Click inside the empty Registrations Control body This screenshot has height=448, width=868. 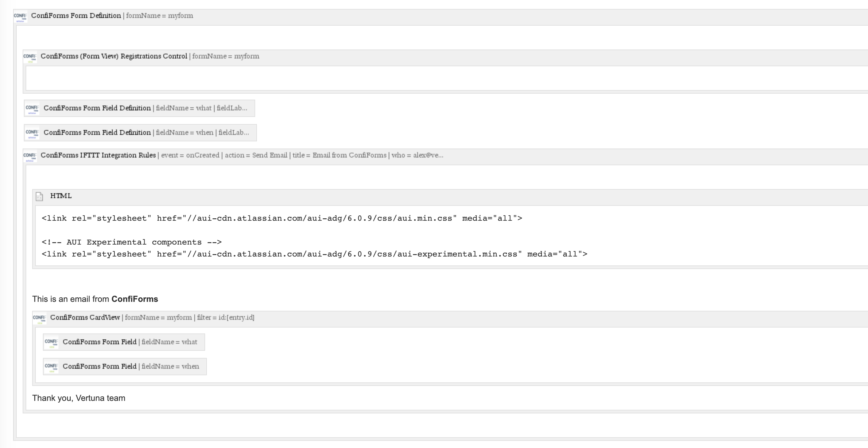coord(447,78)
